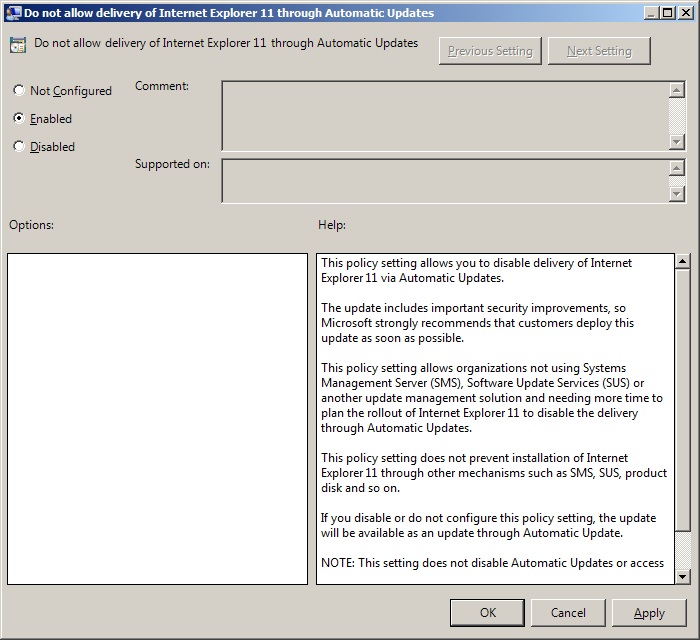Click the Supported on scroll down arrow
The height and width of the screenshot is (640, 700).
click(677, 194)
